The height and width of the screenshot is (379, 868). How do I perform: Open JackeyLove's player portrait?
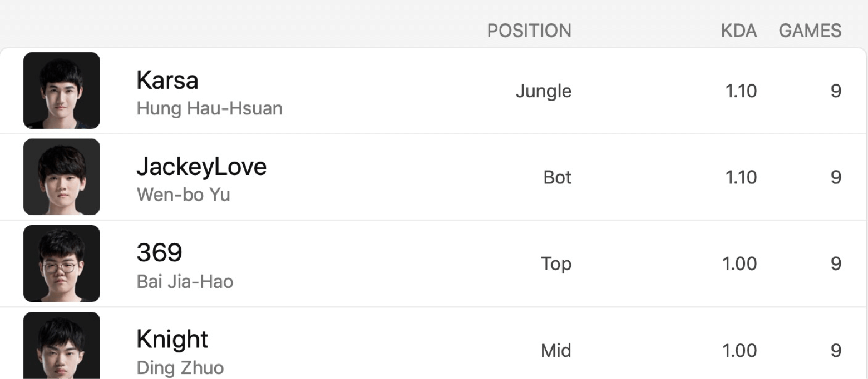[x=62, y=177]
